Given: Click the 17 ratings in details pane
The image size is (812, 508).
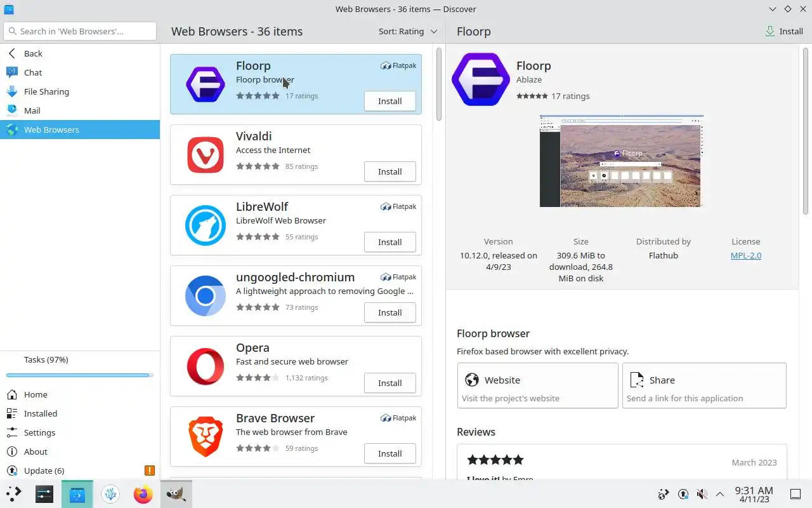Looking at the screenshot, I should pyautogui.click(x=570, y=96).
